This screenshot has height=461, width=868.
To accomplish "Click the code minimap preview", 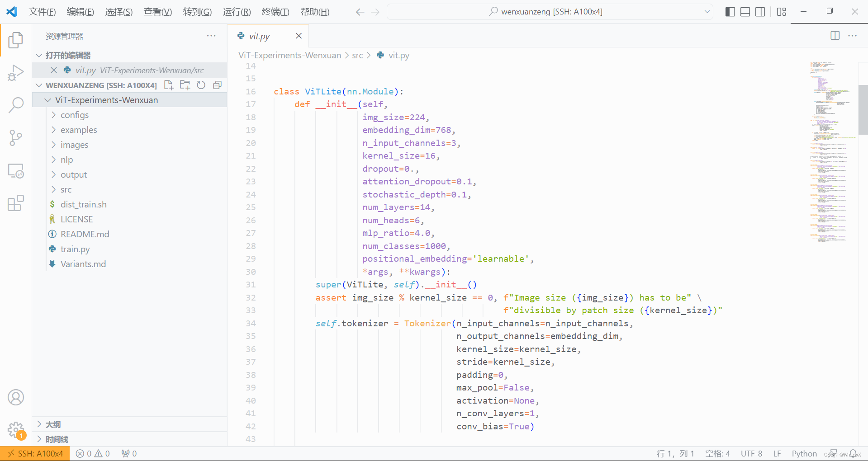I will pos(833,152).
